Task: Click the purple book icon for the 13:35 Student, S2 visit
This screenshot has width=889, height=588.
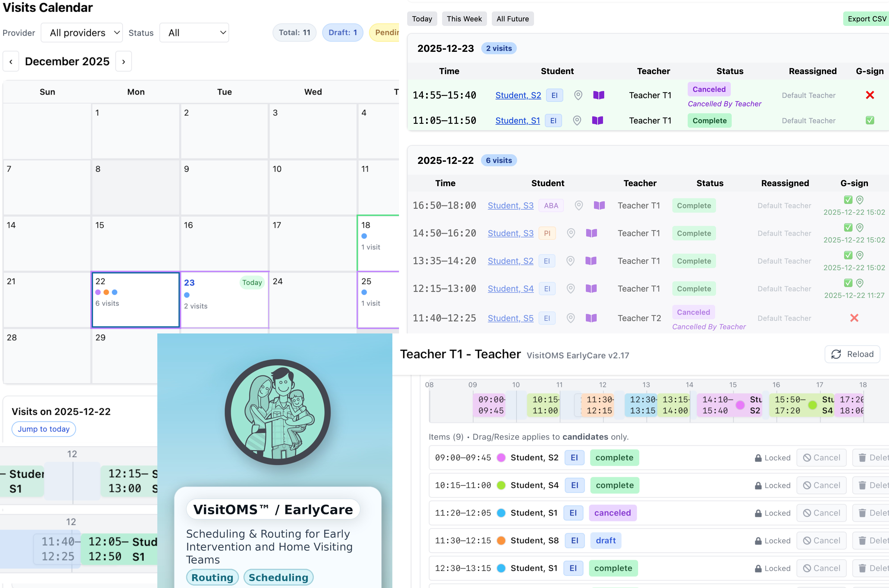Action: (592, 261)
